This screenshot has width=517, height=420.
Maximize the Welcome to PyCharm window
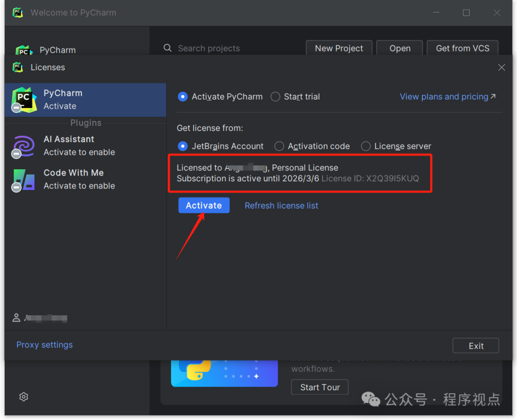point(466,12)
